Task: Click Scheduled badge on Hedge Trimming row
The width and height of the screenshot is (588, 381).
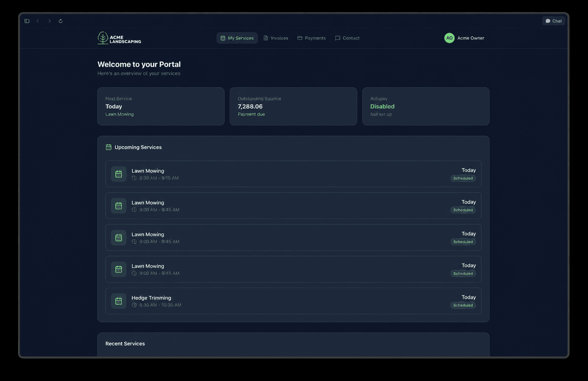Action: click(x=463, y=305)
